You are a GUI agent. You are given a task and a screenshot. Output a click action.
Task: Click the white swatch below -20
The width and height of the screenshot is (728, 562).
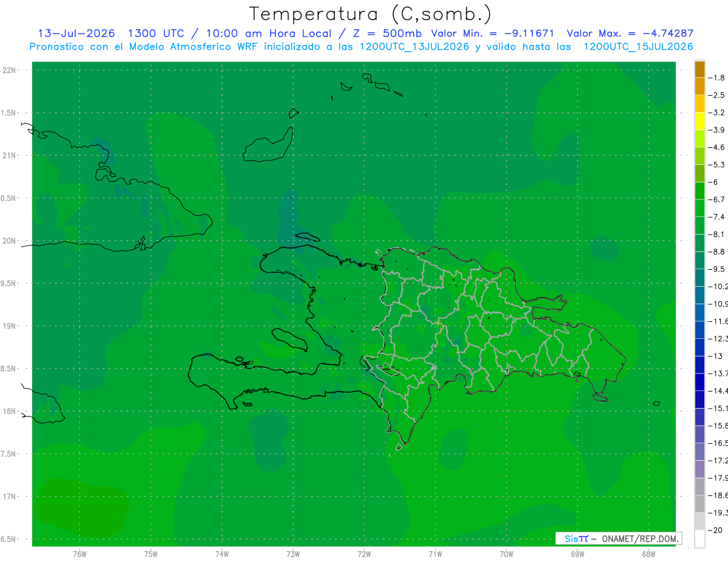coord(699,538)
